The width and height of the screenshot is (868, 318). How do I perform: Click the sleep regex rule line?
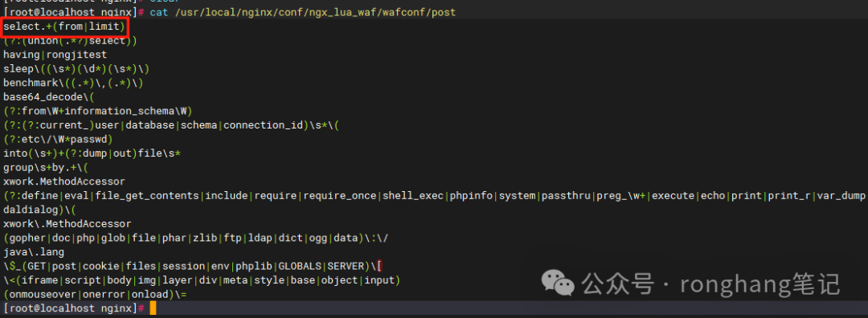pyautogui.click(x=77, y=69)
